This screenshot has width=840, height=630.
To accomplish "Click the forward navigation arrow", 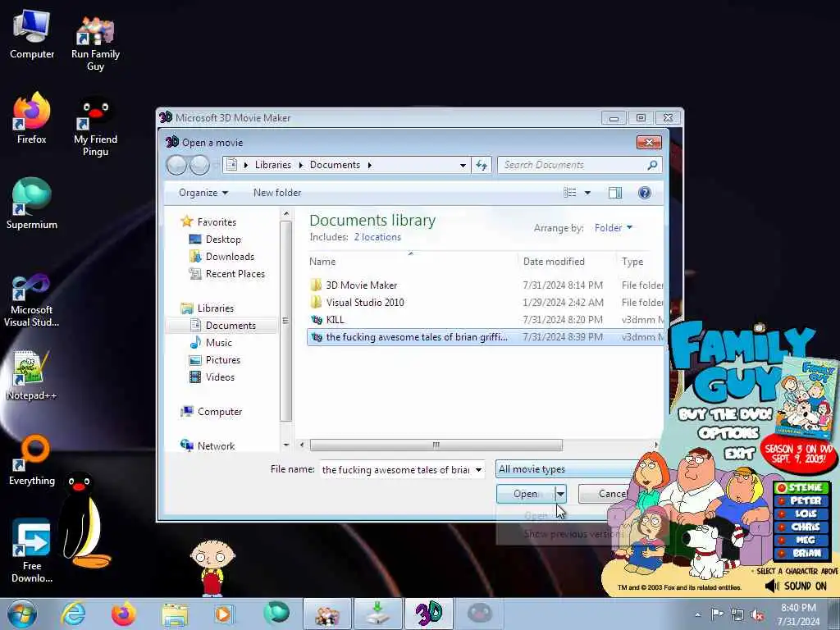I will (199, 165).
